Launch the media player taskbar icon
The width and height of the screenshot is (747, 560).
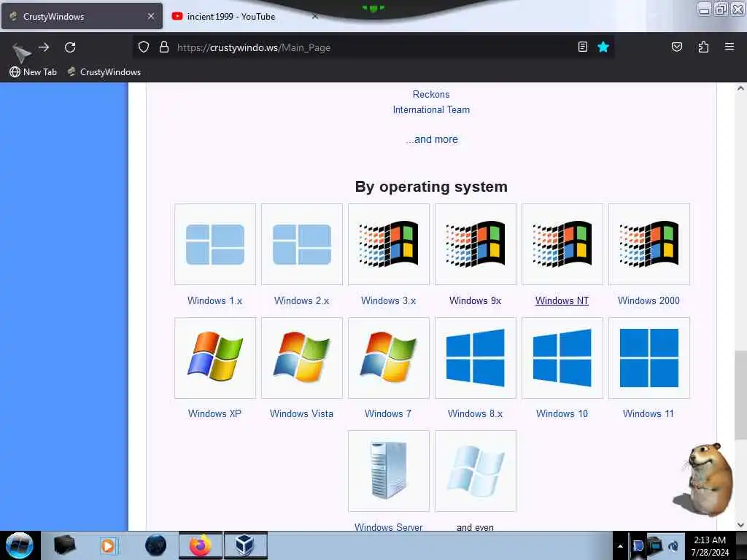(108, 545)
